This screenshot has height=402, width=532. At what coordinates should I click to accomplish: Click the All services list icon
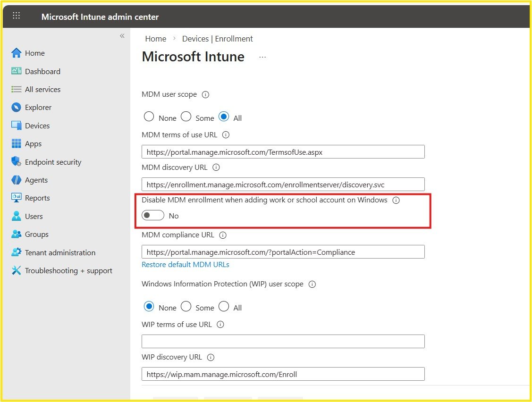click(16, 89)
